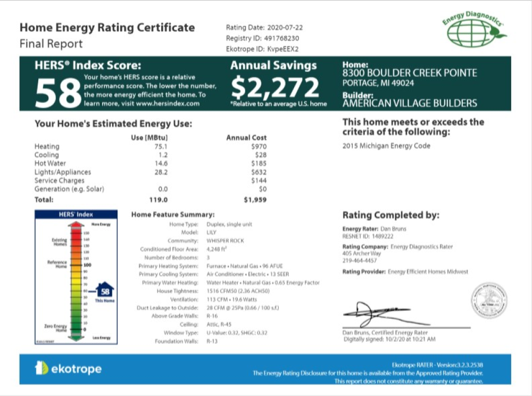Click the rating company phone number 219-464-4457
The image size is (532, 396).
359,261
